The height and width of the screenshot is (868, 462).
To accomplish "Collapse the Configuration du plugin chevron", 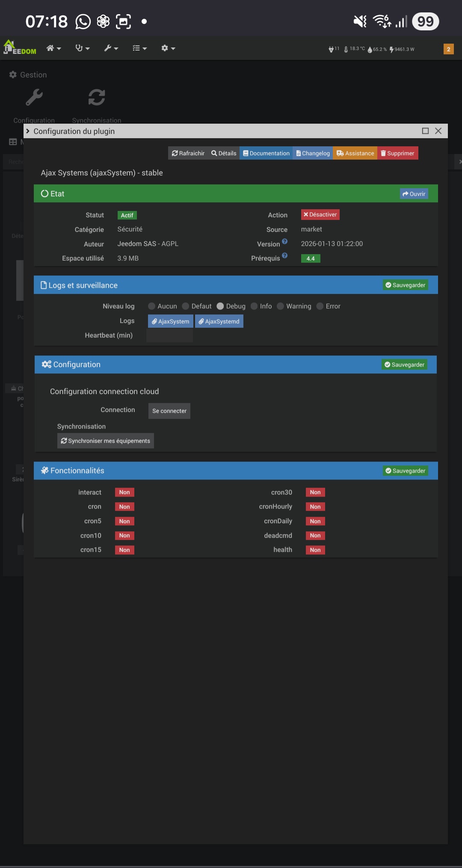I will pyautogui.click(x=28, y=131).
